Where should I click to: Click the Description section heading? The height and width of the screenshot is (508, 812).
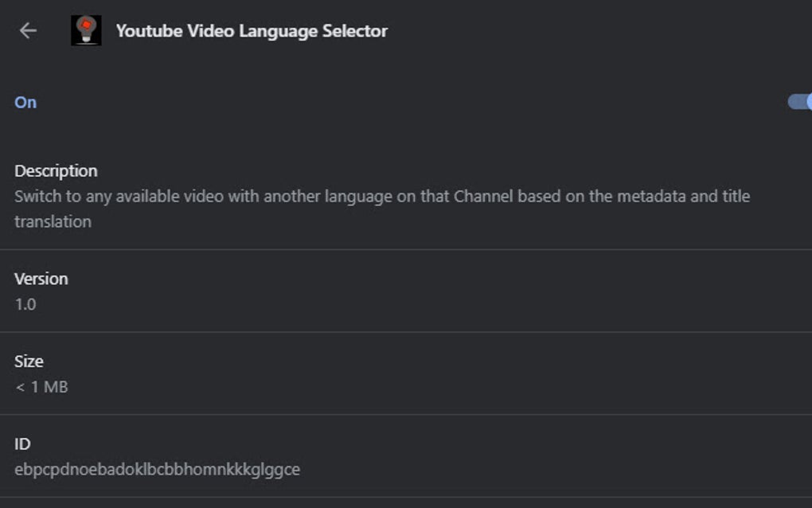pos(56,170)
